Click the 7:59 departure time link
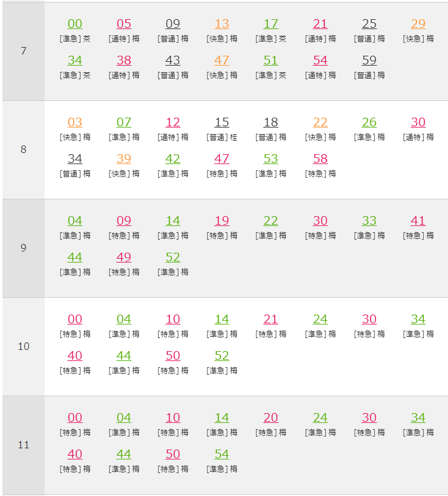448x496 pixels. [x=369, y=61]
